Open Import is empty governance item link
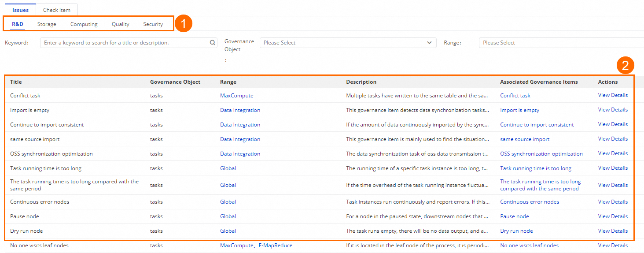644x253 pixels. click(519, 110)
